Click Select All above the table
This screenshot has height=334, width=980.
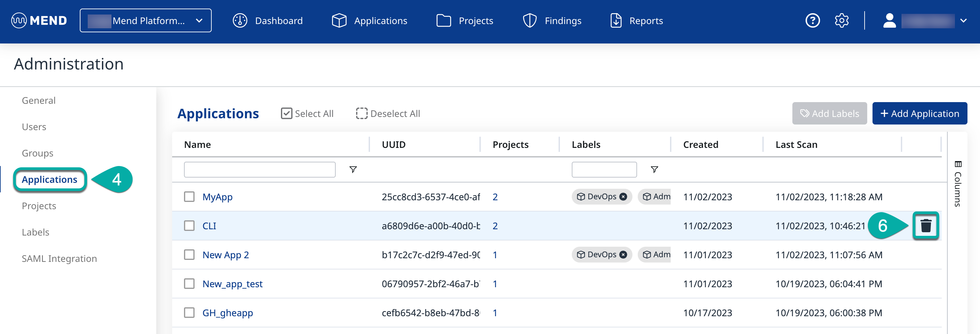click(x=307, y=114)
